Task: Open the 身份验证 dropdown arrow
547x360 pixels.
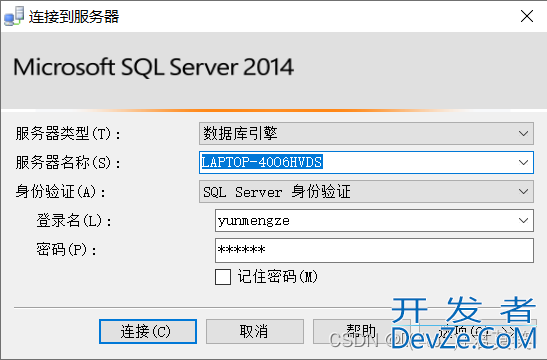Action: (x=523, y=192)
